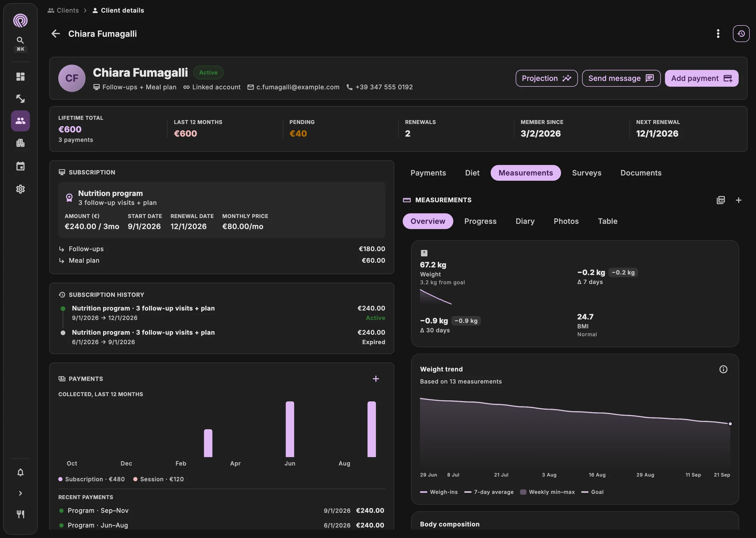
Task: Select the Table measurements sub-tab
Action: (x=607, y=221)
